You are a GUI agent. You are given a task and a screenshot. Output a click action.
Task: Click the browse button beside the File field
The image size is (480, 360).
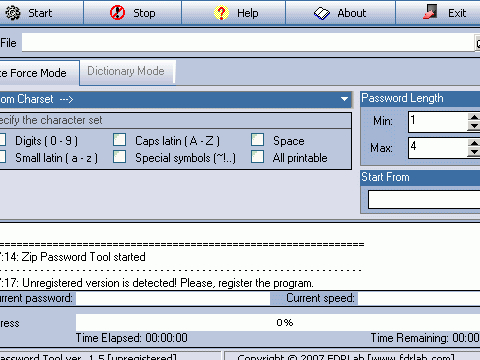[477, 43]
